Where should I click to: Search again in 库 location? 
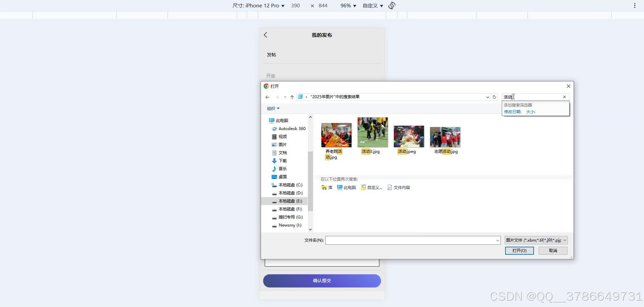(327, 187)
